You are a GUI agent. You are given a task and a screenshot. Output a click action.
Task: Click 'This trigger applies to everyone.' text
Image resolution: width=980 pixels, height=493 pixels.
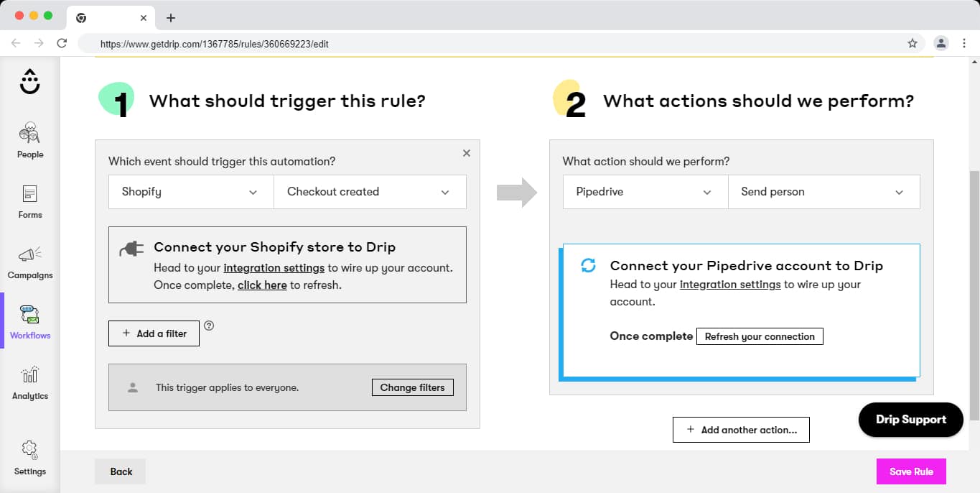tap(227, 387)
